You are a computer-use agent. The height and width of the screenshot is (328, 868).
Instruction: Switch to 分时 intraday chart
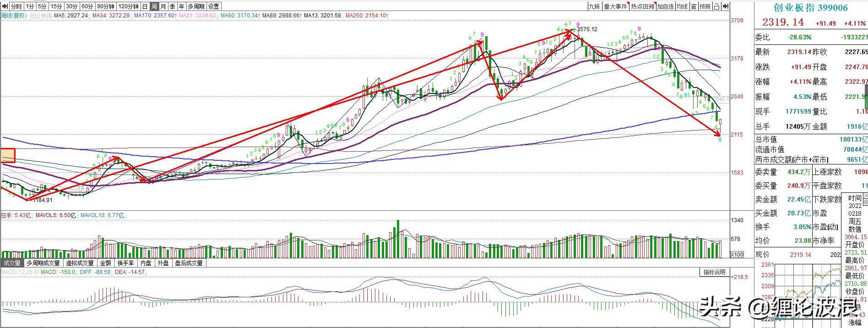click(x=16, y=6)
